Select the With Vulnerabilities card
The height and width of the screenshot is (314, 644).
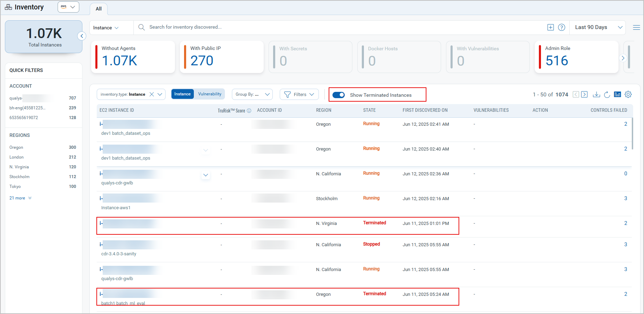click(x=488, y=57)
